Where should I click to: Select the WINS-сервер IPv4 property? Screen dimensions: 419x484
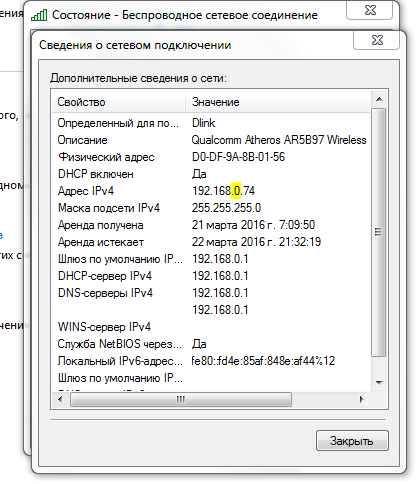104,327
